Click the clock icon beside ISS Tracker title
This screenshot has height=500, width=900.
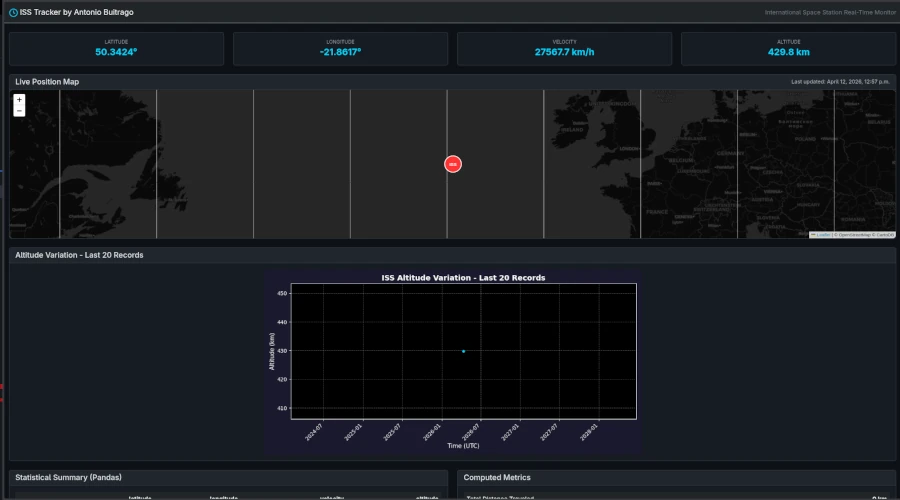tap(13, 13)
